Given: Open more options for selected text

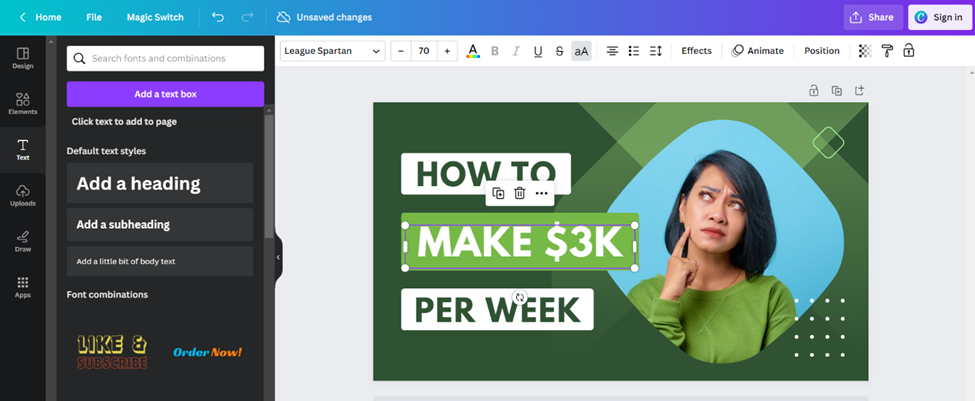Looking at the screenshot, I should coord(542,193).
